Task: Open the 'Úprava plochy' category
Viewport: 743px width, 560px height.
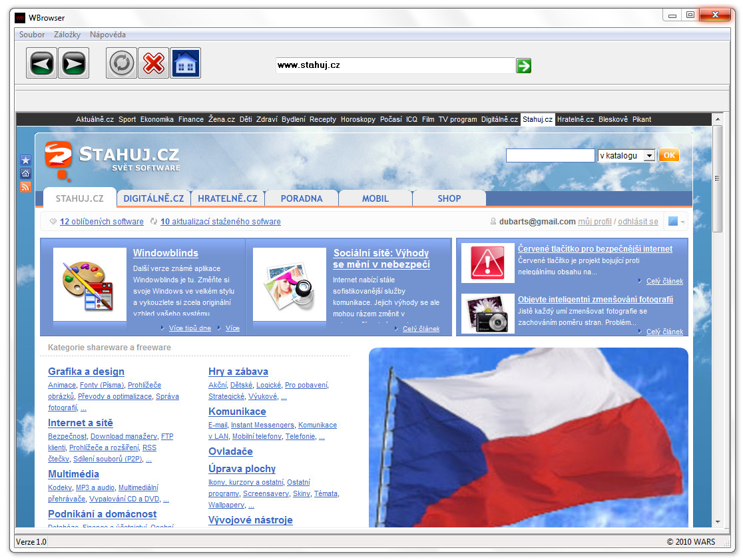Action: [x=242, y=469]
